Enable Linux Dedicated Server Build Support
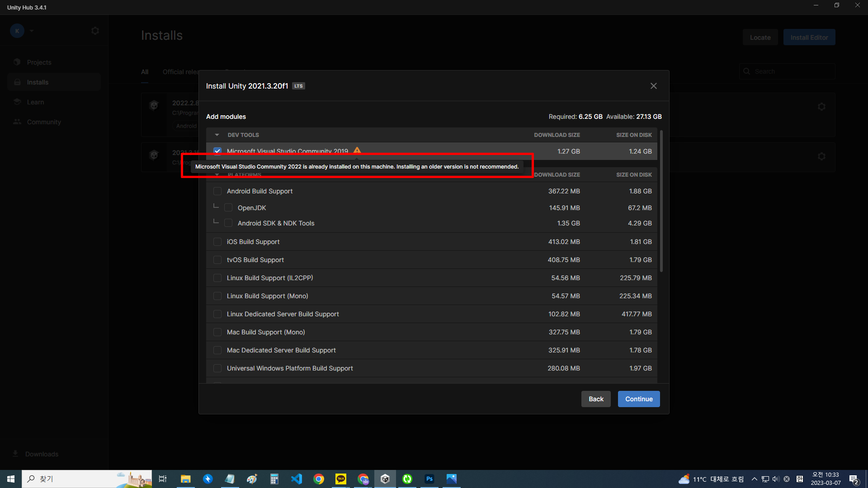The image size is (868, 488). coord(217,314)
